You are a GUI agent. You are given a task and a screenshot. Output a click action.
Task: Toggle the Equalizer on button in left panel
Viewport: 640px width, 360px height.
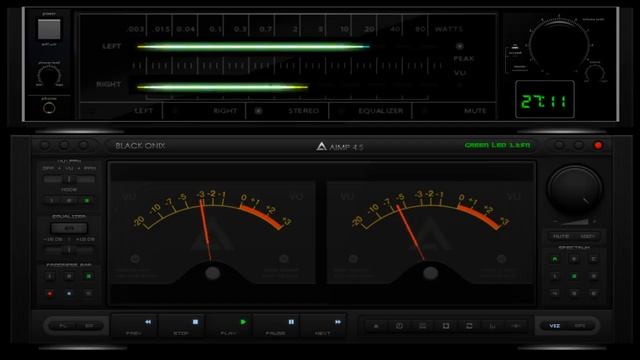(69, 228)
